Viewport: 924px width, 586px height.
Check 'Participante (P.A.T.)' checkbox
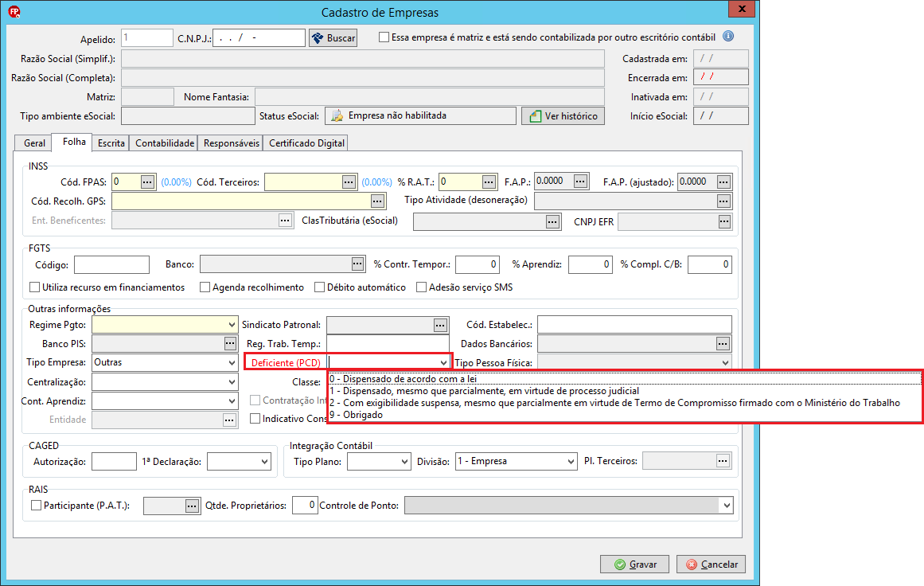point(36,506)
